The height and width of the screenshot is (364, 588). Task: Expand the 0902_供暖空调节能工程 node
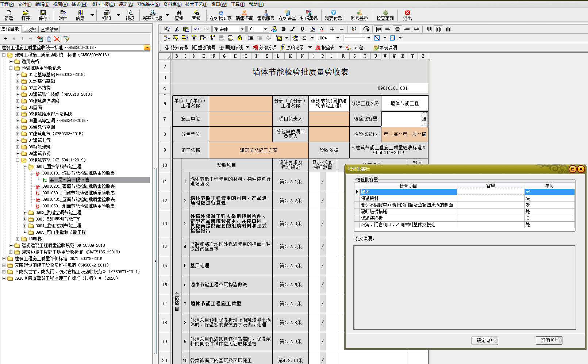[25, 212]
